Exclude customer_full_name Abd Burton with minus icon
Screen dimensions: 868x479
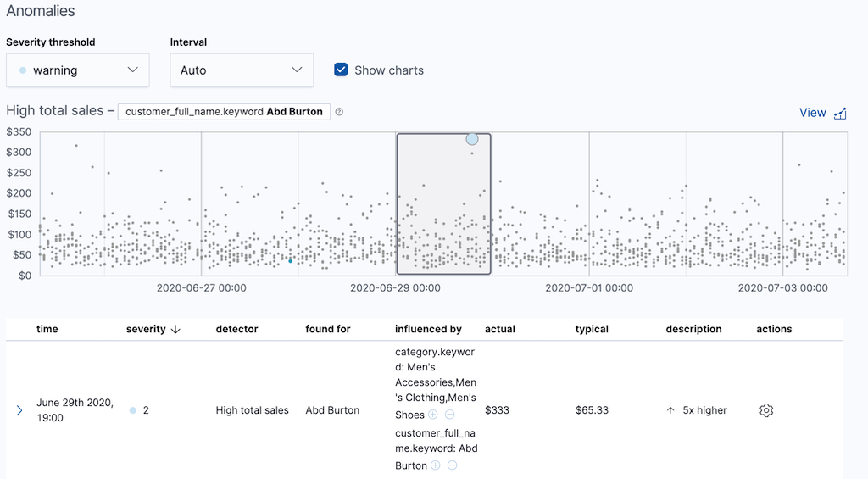[x=453, y=465]
